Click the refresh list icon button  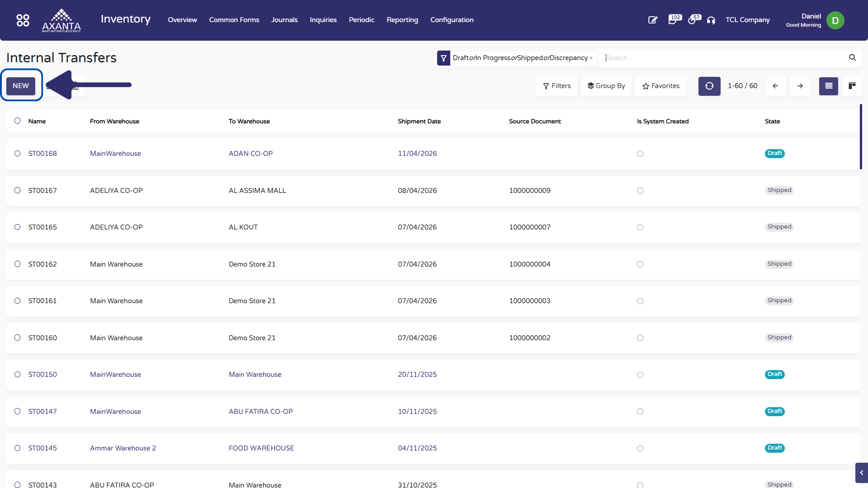709,86
